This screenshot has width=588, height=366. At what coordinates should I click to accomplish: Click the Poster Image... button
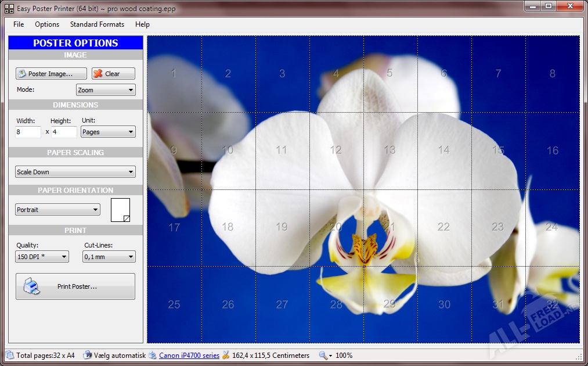point(51,74)
